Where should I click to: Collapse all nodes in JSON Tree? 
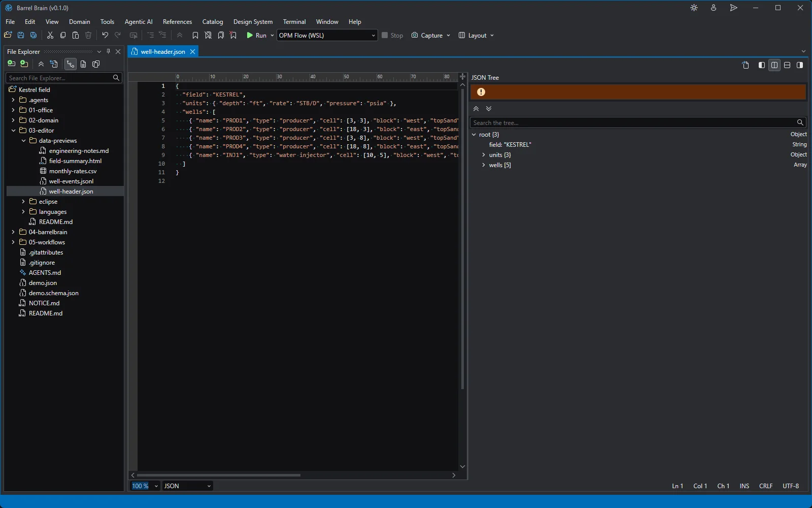coord(476,109)
